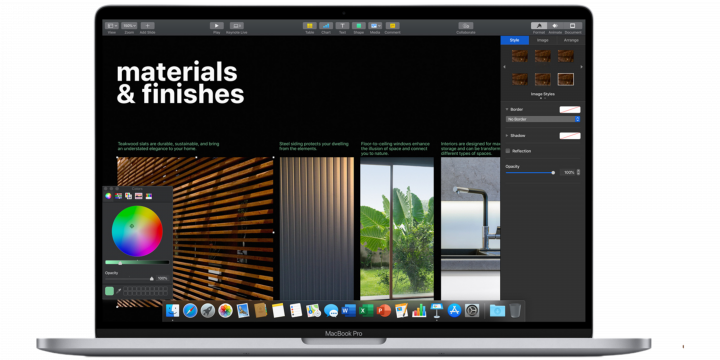The width and height of the screenshot is (720, 360).
Task: Insert a Chart from the toolbar
Action: (326, 26)
